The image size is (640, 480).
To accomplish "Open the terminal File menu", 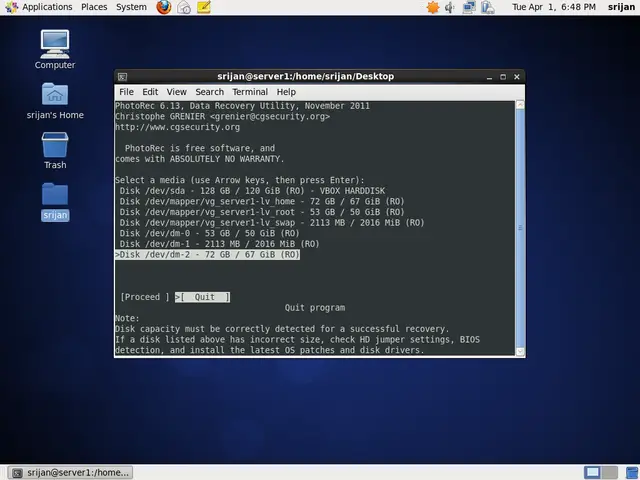I will 126,92.
